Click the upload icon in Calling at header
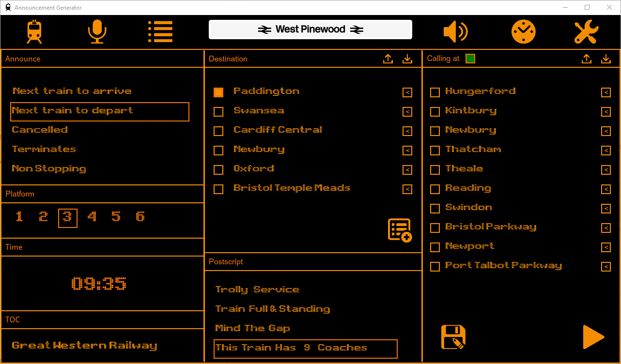The height and width of the screenshot is (364, 621). 587,59
